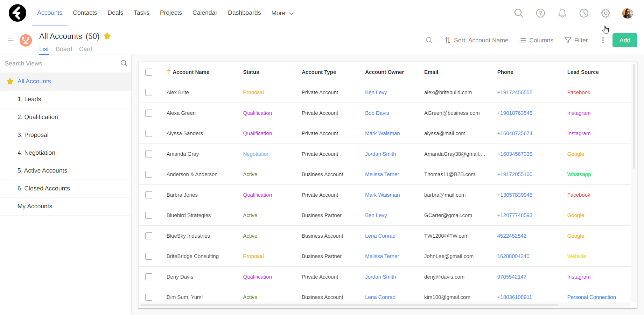Go to the Deals tab
Image resolution: width=644 pixels, height=315 pixels.
tap(115, 13)
